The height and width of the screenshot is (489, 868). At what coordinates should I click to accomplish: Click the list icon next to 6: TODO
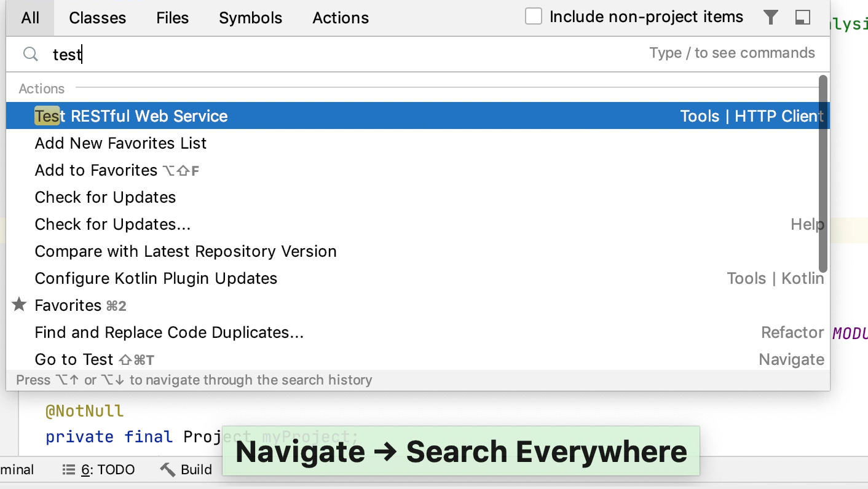click(x=69, y=469)
